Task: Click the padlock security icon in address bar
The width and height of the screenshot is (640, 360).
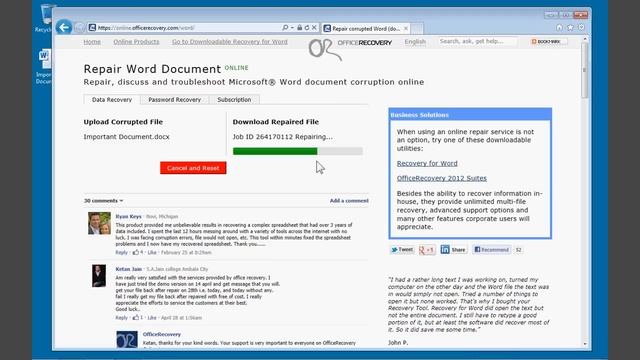Action: click(300, 28)
